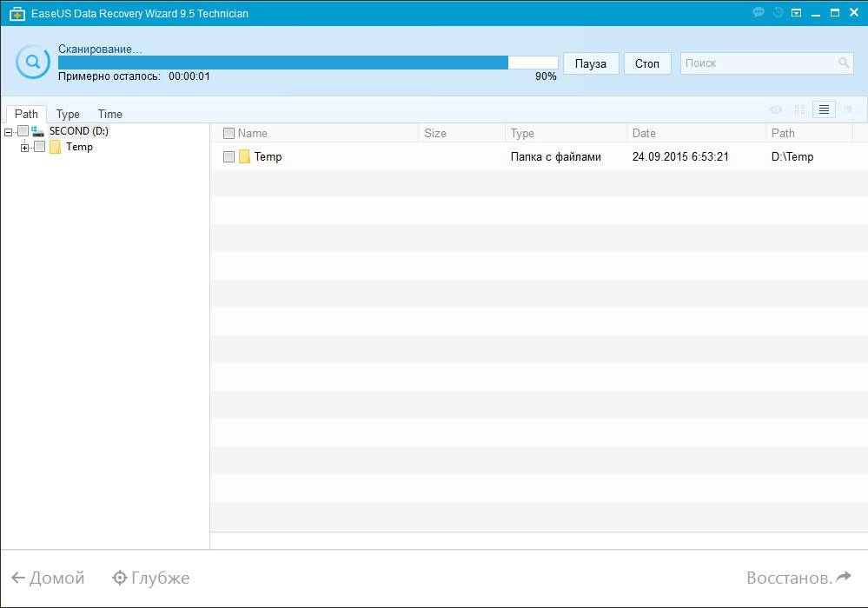Switch to list view with lines icon
Image resolution: width=868 pixels, height=608 pixels.
point(824,109)
